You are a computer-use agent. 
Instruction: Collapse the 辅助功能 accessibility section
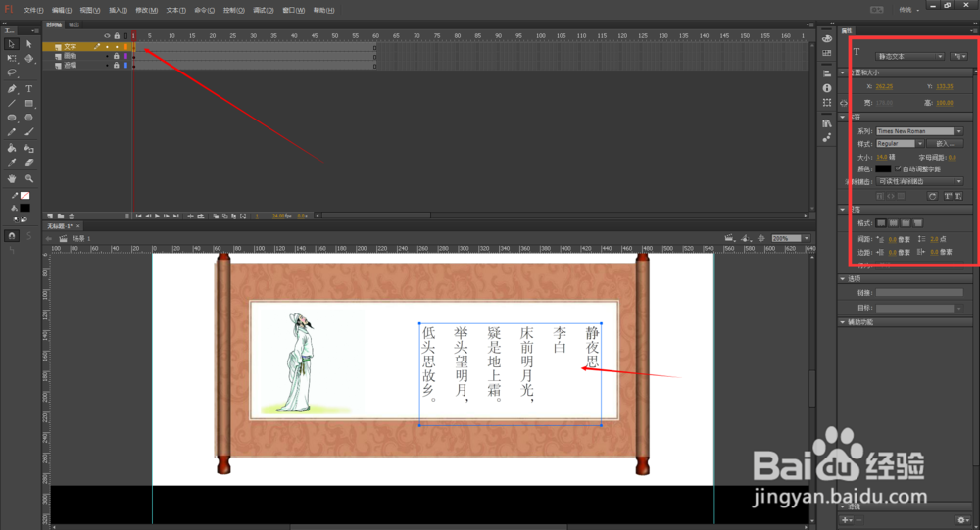pyautogui.click(x=843, y=322)
